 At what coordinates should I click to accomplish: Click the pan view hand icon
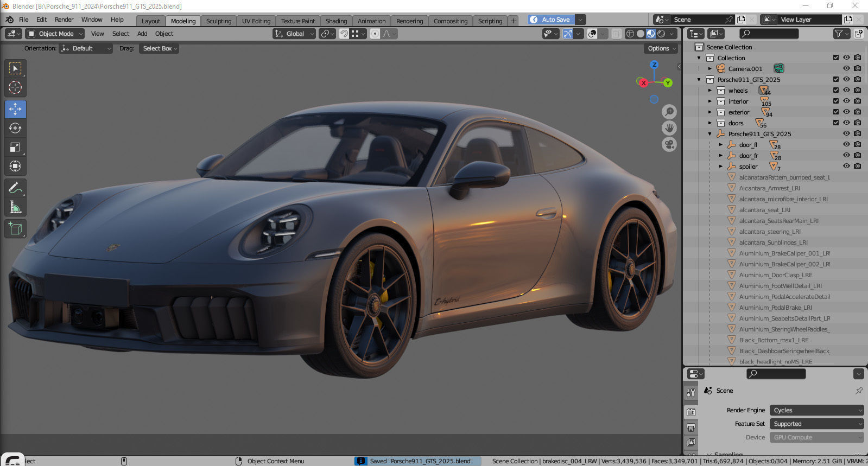[669, 128]
